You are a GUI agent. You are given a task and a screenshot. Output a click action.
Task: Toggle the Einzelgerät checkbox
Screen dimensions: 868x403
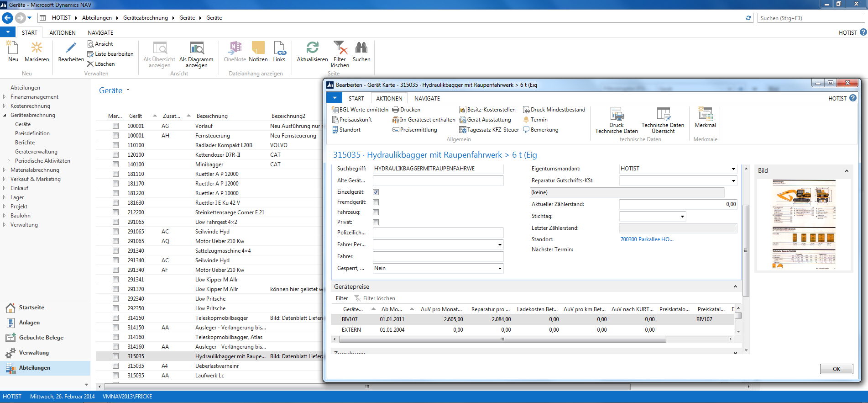(x=376, y=192)
